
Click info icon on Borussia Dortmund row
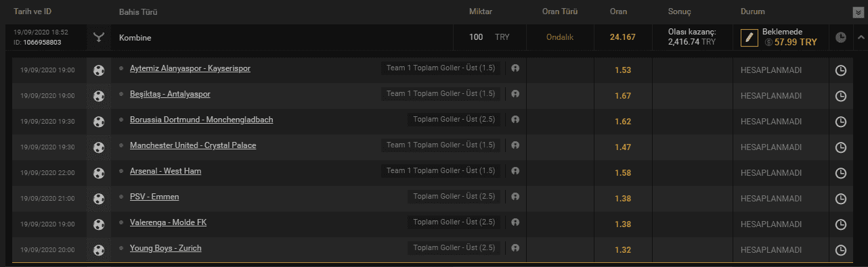pyautogui.click(x=515, y=120)
